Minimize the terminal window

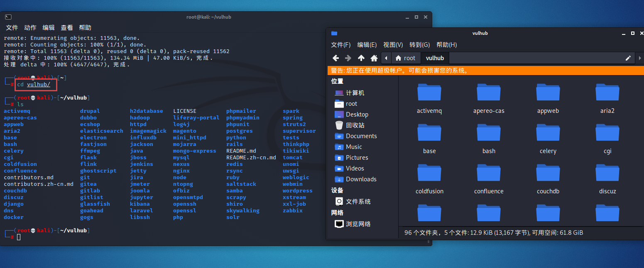click(x=407, y=17)
